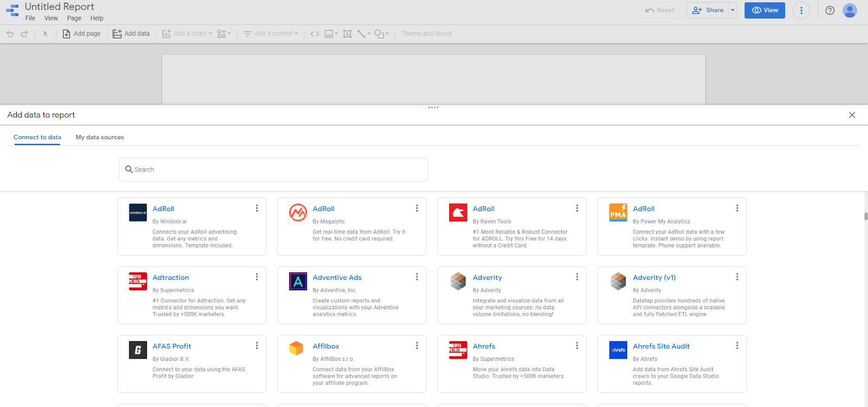Click the Adverity connector logo
The height and width of the screenshot is (407, 868).
click(x=458, y=281)
